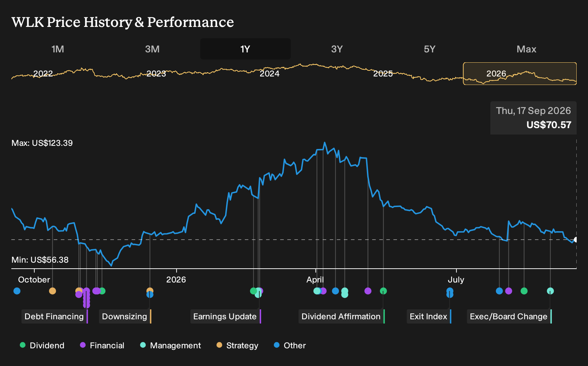588x366 pixels.
Task: Click the blue Other dot right after July cluster
Action: 499,291
